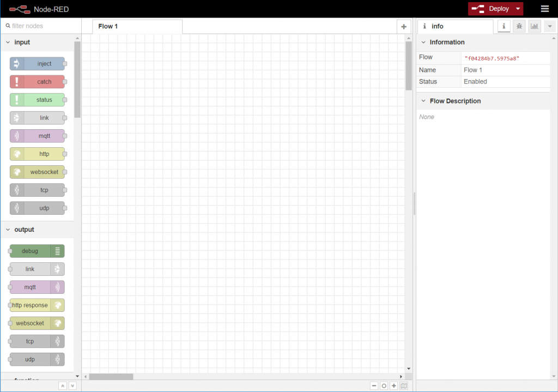The image size is (558, 392).
Task: Select the udp output node
Action: [x=37, y=359]
